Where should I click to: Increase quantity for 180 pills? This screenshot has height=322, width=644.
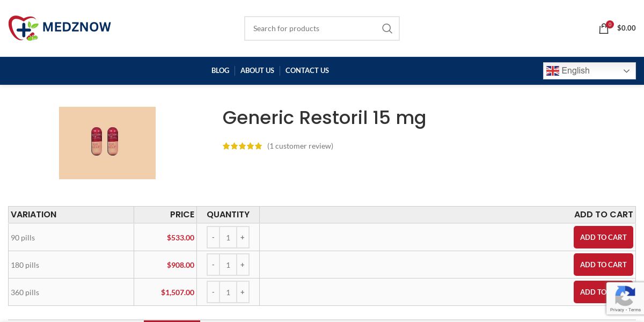tap(243, 265)
